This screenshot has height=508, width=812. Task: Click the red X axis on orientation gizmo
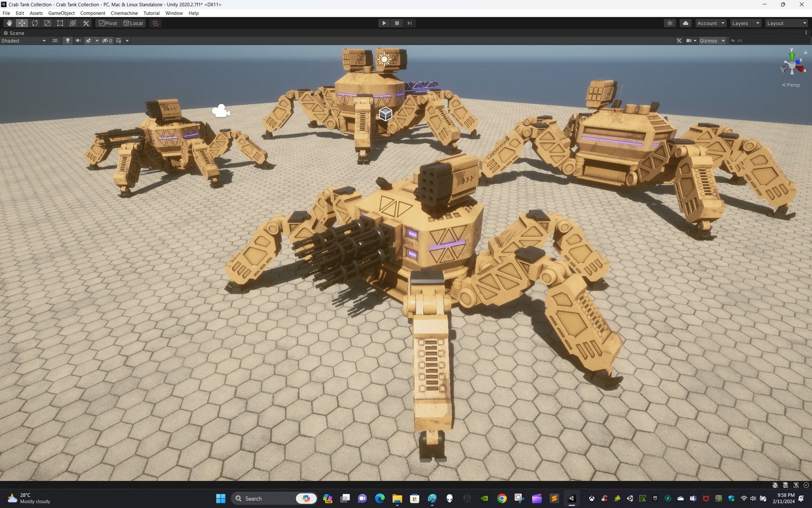coord(801,69)
